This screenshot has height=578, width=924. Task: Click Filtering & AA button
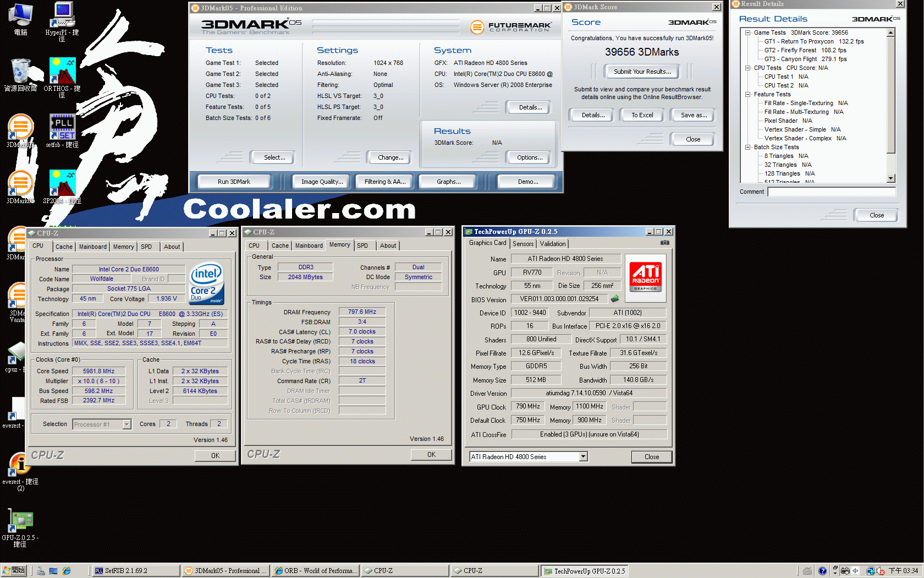385,182
